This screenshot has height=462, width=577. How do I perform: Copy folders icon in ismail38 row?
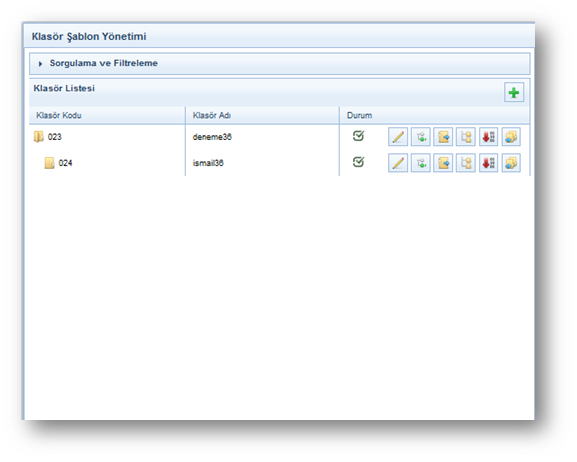click(x=511, y=163)
